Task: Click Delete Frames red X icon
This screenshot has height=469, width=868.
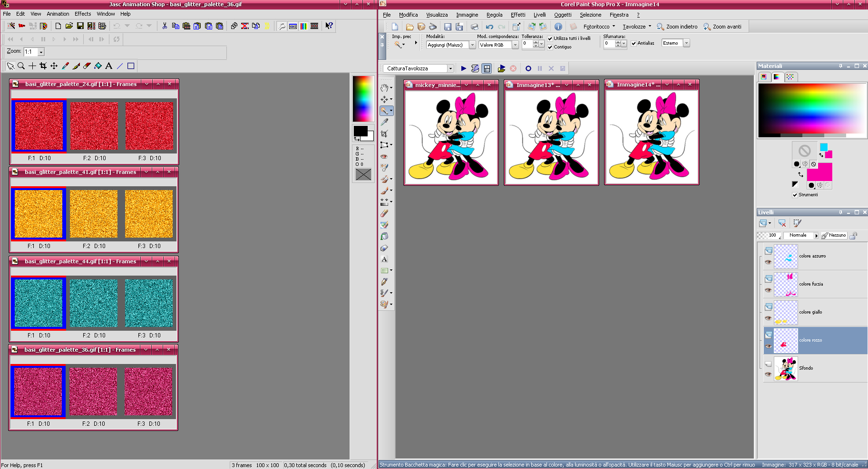Action: tap(245, 26)
